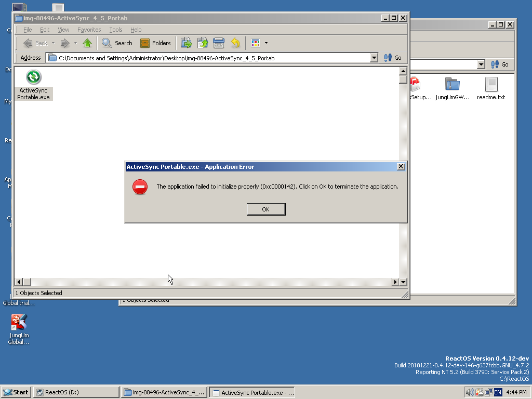Click the JungUm Global desktop shortcut
This screenshot has height=399, width=532.
(19, 323)
